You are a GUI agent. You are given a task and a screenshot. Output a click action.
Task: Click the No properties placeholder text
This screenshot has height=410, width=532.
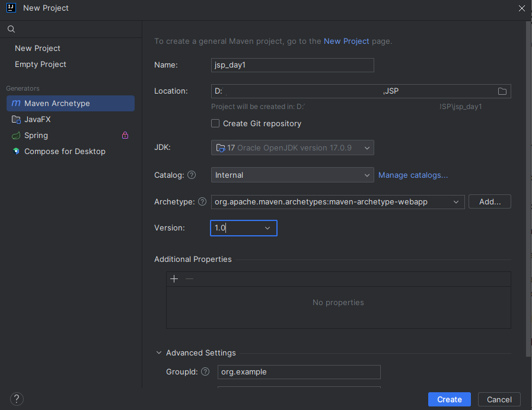pyautogui.click(x=338, y=302)
